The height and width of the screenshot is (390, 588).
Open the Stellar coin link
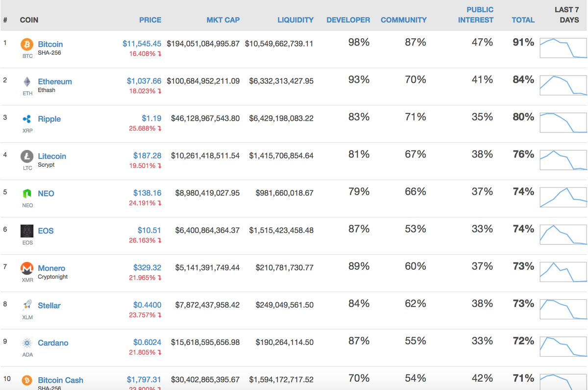(x=49, y=306)
